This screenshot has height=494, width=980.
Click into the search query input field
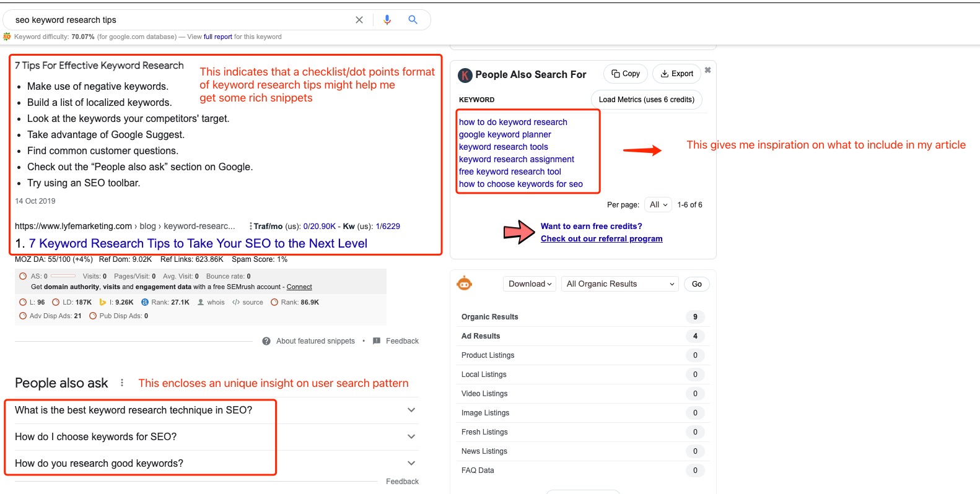point(180,20)
